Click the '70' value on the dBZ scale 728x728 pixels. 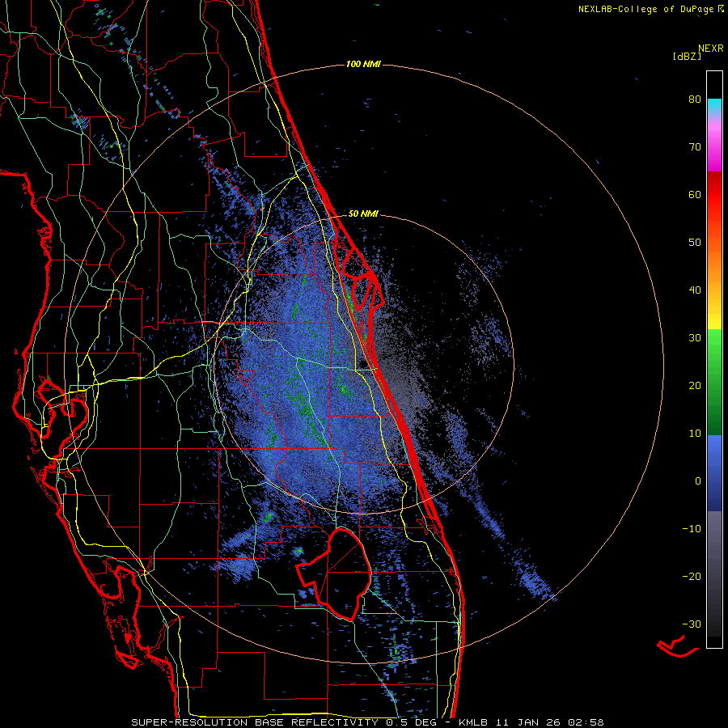pos(695,147)
